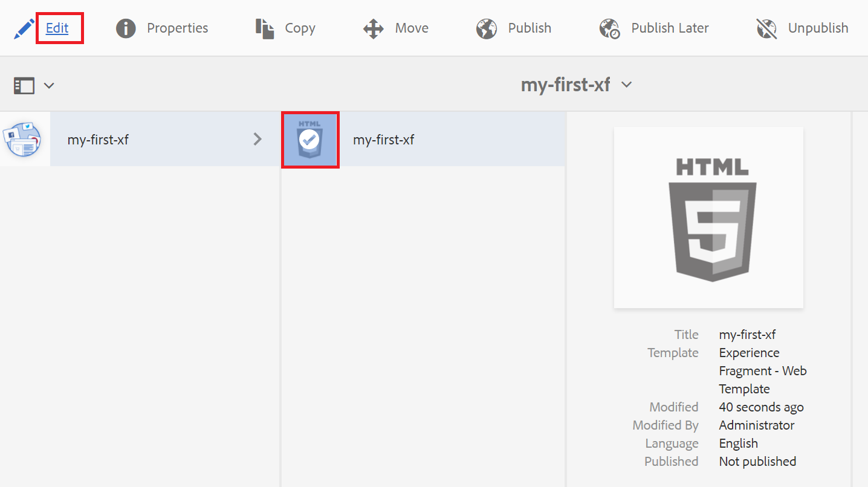Expand my-first-xf folder chevron

tap(257, 140)
